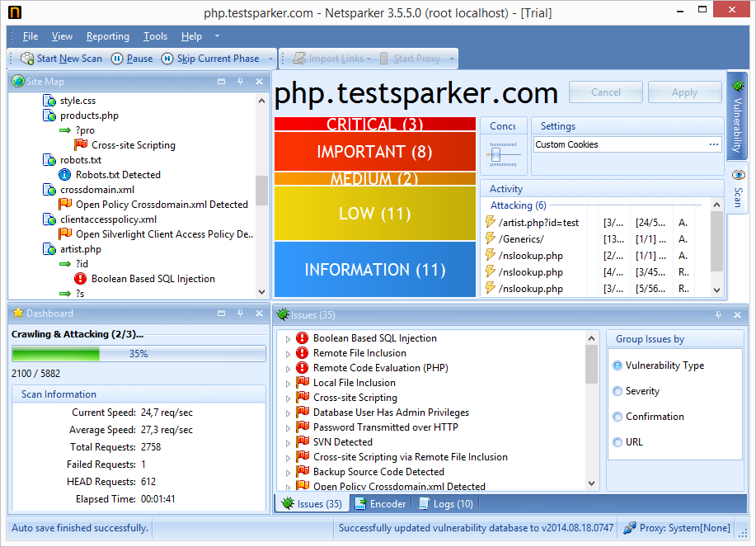This screenshot has height=547, width=756.
Task: Click the Remote File Inclusion critical icon
Action: (x=303, y=353)
